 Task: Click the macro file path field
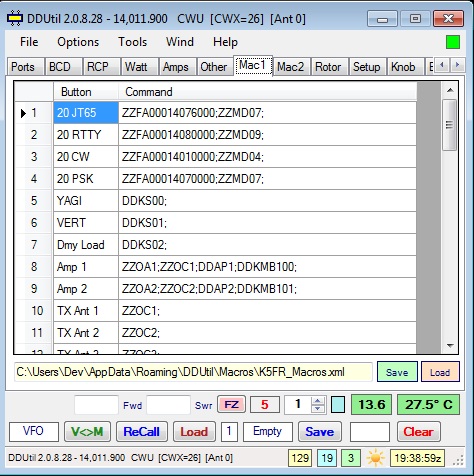193,372
